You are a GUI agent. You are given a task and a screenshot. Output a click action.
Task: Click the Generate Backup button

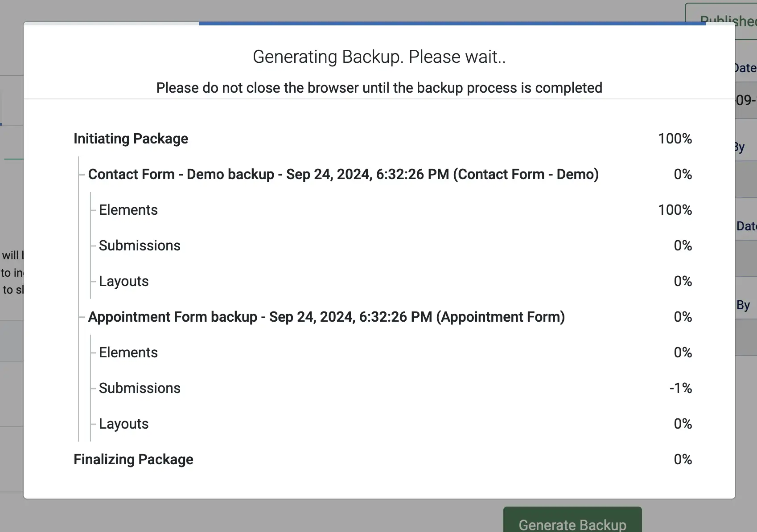pyautogui.click(x=572, y=522)
